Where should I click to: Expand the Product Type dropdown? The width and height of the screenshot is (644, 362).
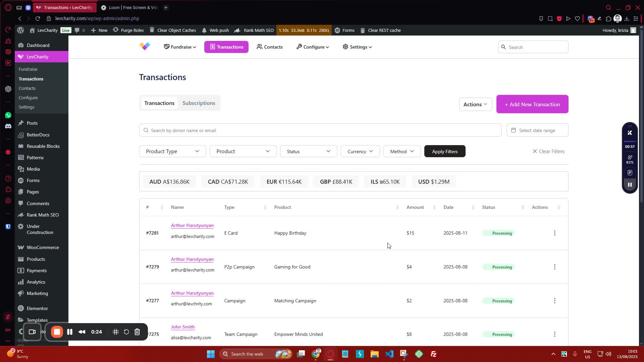172,152
